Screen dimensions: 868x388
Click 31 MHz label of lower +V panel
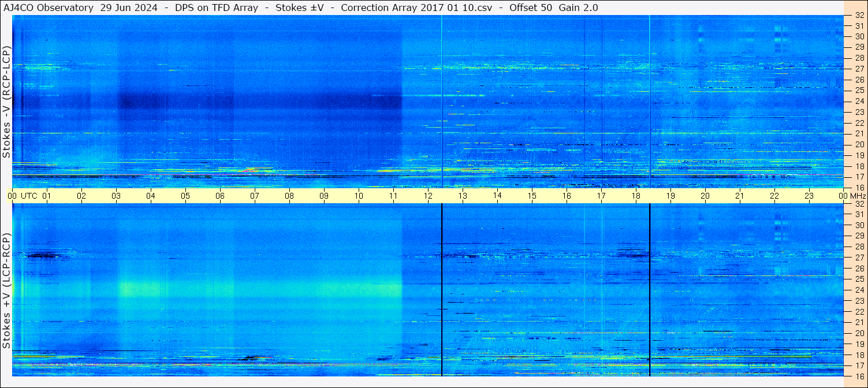point(859,214)
